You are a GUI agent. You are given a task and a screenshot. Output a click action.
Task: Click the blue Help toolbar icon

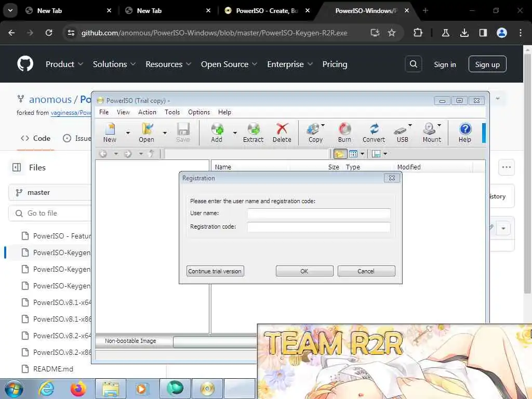465,132
